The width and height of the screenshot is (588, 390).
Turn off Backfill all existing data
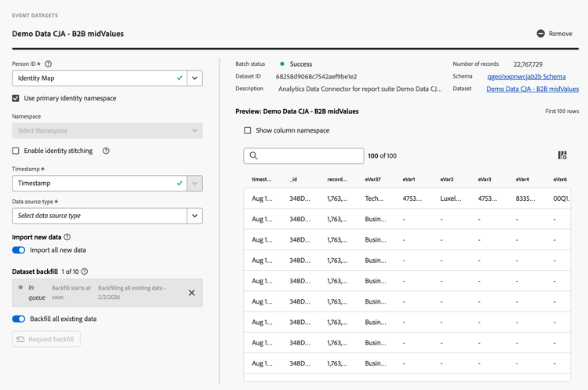click(x=19, y=319)
